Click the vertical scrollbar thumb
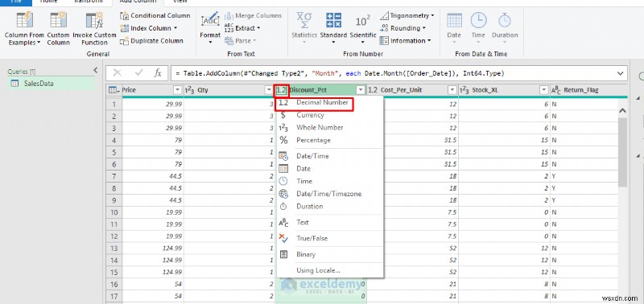 coord(622,151)
